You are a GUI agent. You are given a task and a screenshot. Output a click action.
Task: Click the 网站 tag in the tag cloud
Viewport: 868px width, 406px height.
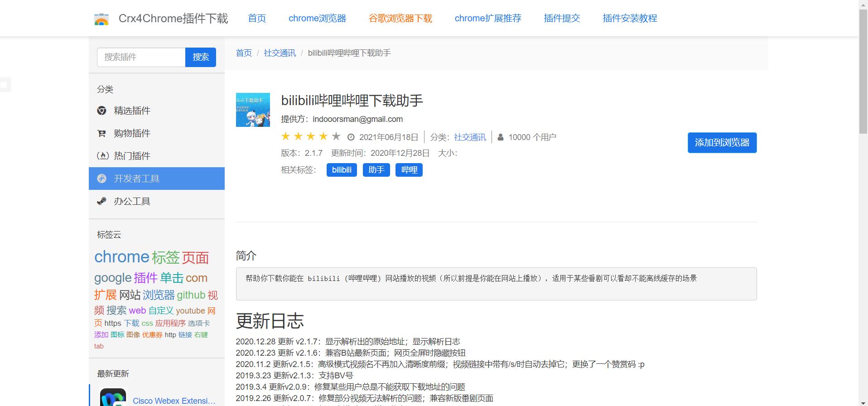pyautogui.click(x=130, y=295)
